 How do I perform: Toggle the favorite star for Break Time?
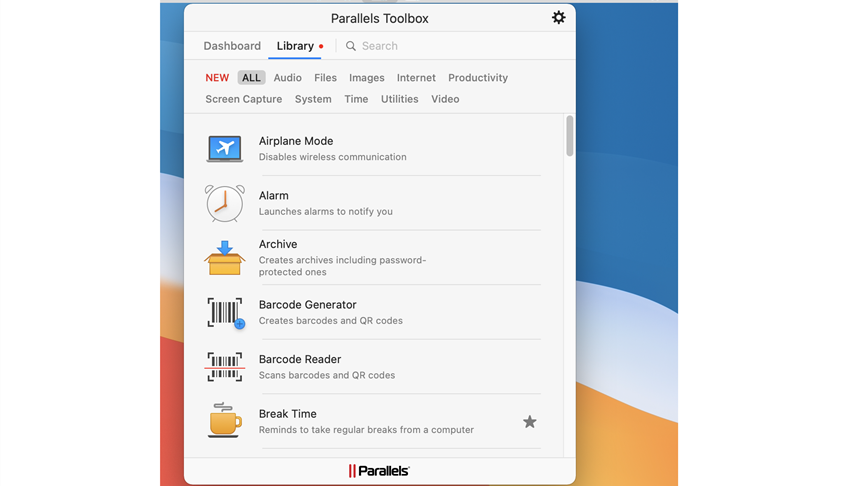(x=530, y=422)
